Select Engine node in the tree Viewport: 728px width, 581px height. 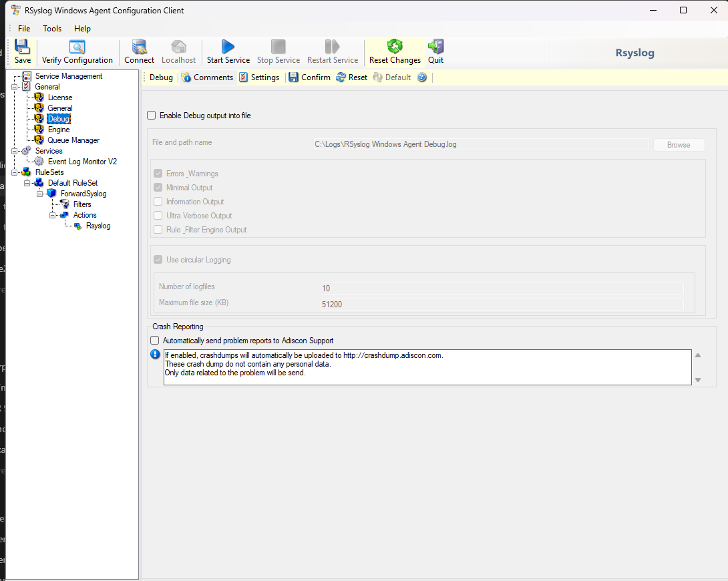(x=59, y=130)
